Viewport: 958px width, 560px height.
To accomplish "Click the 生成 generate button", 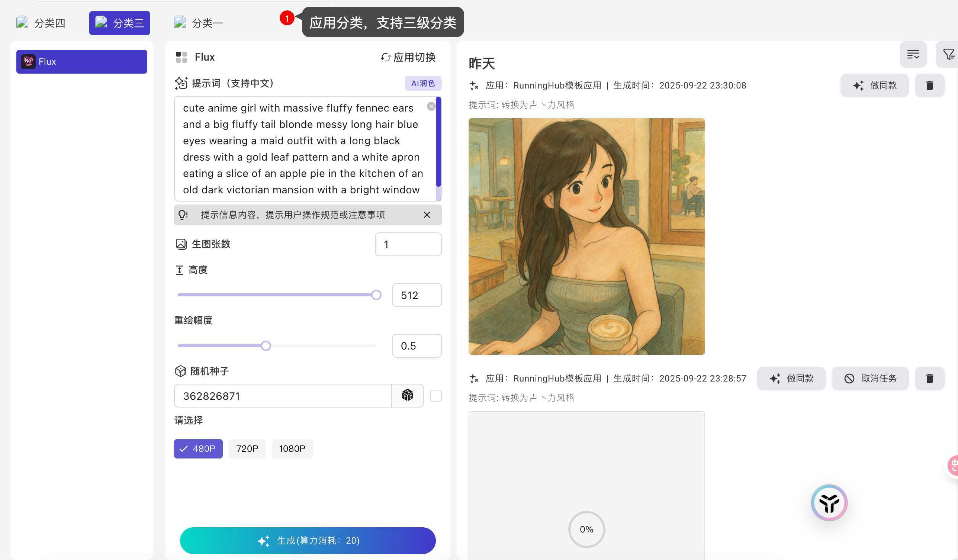I will (308, 540).
